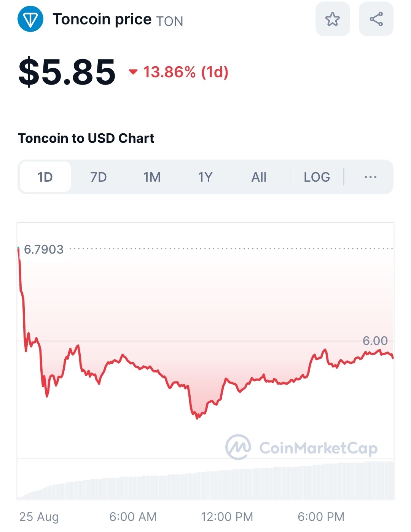This screenshot has width=411, height=532.
Task: Tap the volume bars area below chart
Action: 205,481
